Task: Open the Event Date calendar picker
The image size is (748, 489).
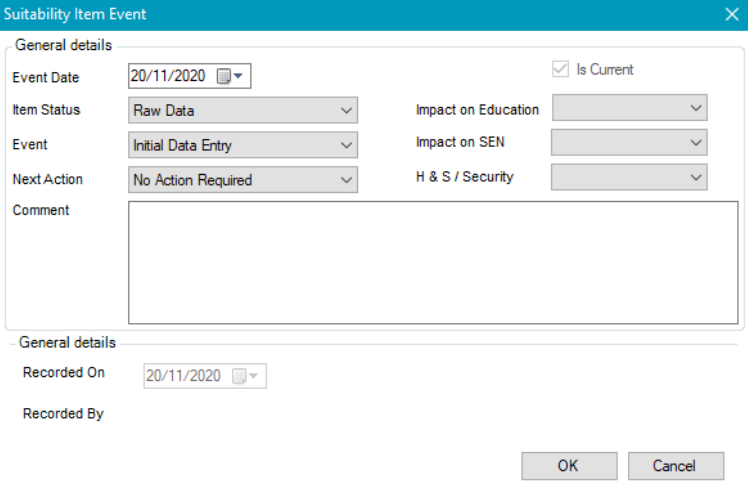Action: (230, 76)
